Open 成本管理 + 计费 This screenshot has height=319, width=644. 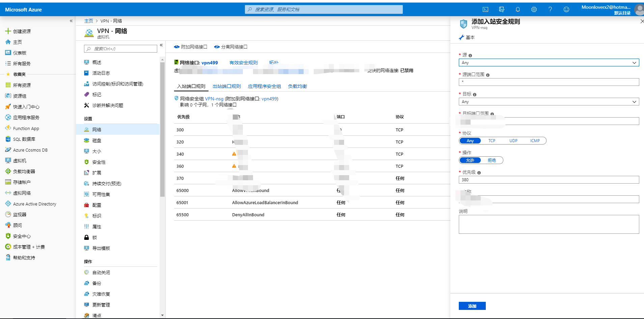(29, 247)
